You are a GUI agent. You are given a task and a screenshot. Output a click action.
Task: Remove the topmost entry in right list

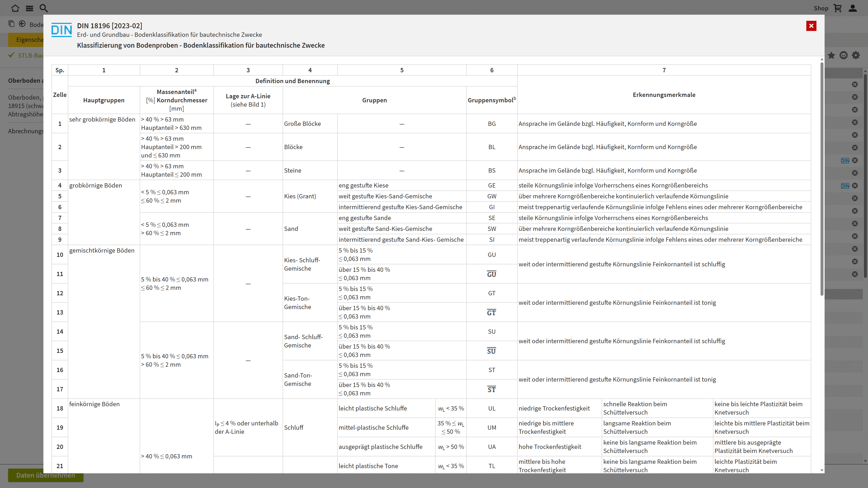(855, 84)
